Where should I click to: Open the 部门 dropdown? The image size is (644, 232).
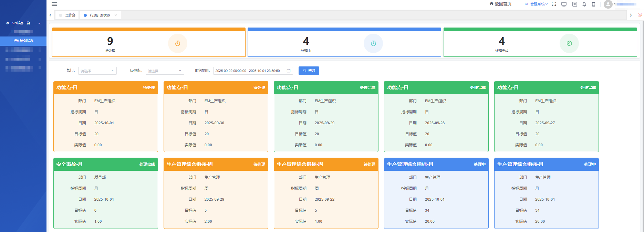[97, 71]
